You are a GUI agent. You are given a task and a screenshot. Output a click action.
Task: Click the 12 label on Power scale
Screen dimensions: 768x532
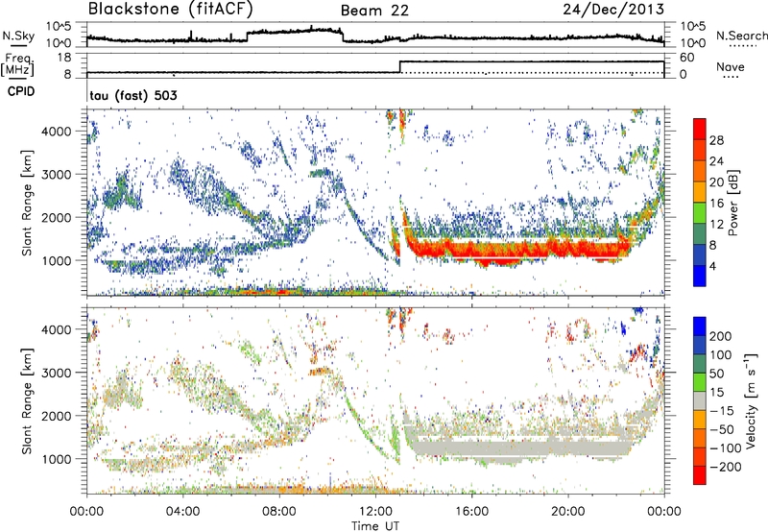coord(716,225)
